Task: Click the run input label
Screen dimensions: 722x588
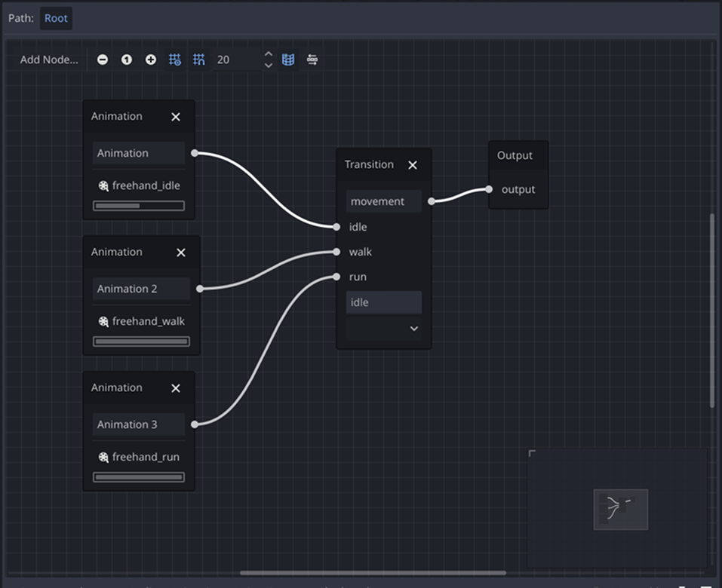Action: 358,277
